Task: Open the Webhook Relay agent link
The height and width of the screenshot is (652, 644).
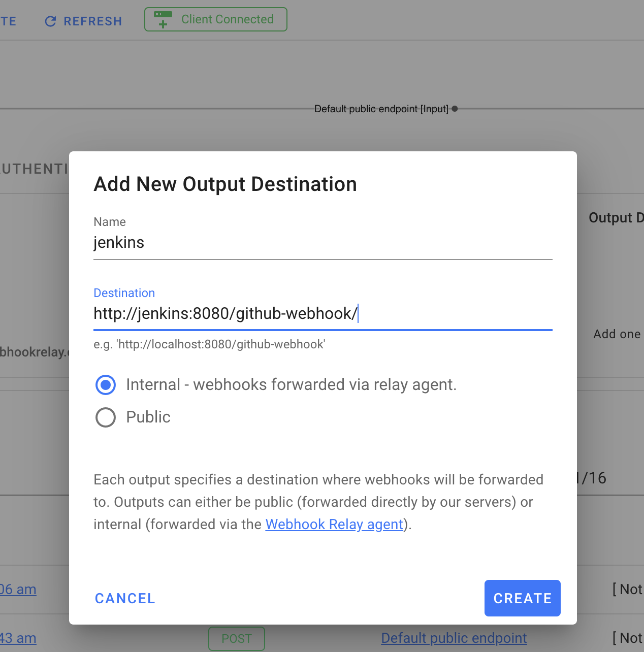Action: (x=334, y=524)
